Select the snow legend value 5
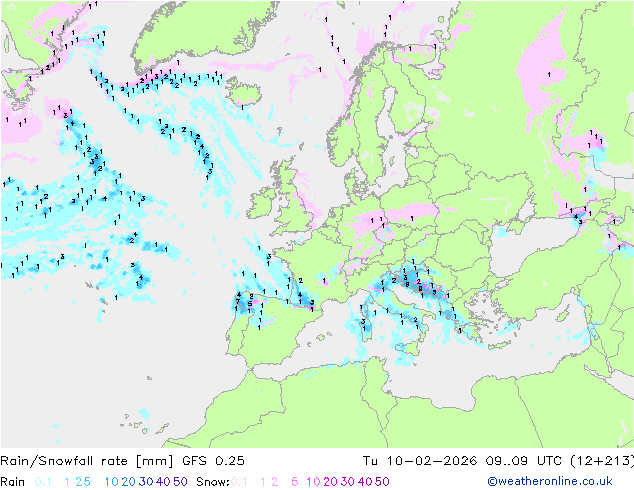Image resolution: width=634 pixels, height=490 pixels. (x=295, y=482)
